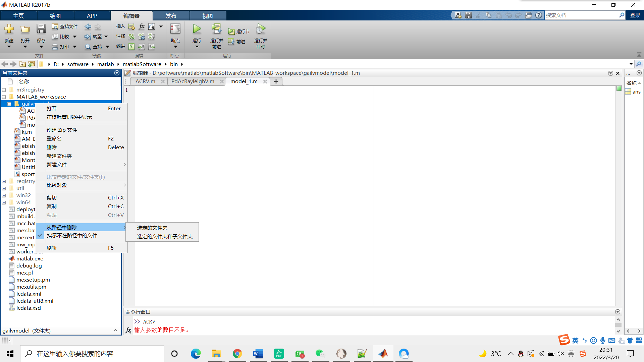
Task: Click the green Run (运行) button
Action: 197,29
